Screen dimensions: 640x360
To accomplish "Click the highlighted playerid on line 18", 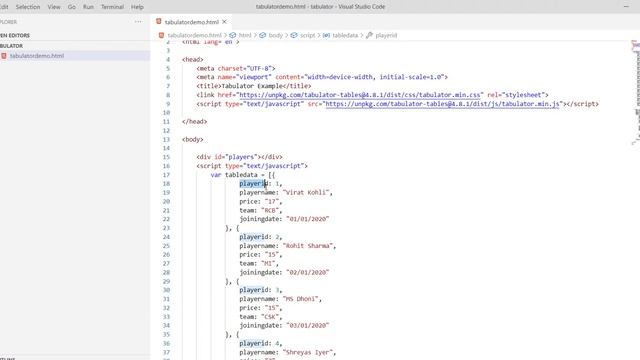I will click(253, 184).
